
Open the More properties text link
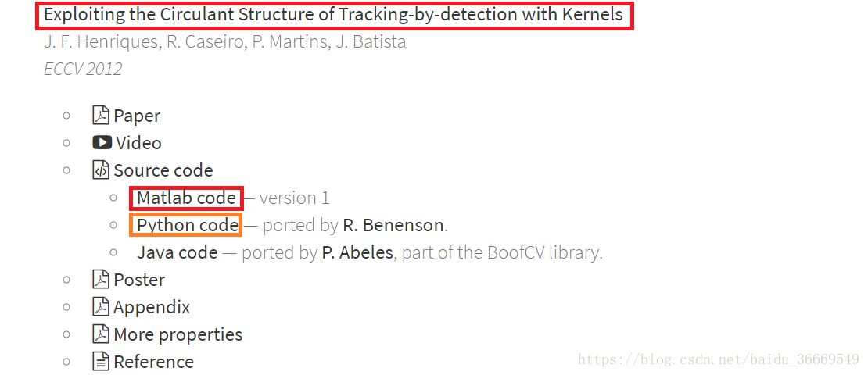tap(178, 334)
